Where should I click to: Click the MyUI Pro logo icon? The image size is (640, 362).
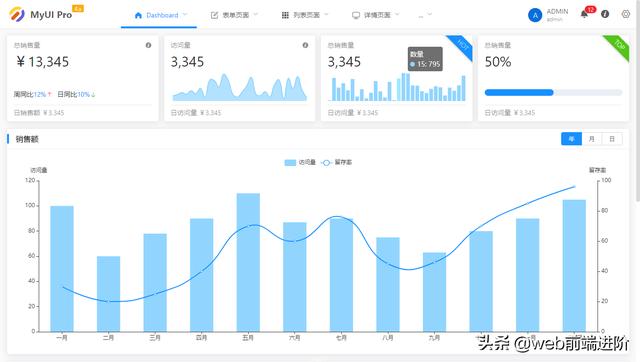(17, 14)
